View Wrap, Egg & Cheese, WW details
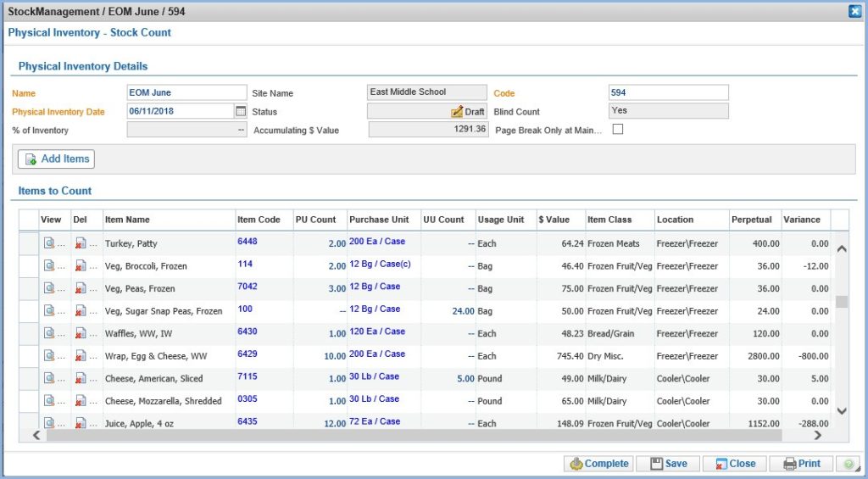The height and width of the screenshot is (479, 868). [x=49, y=355]
